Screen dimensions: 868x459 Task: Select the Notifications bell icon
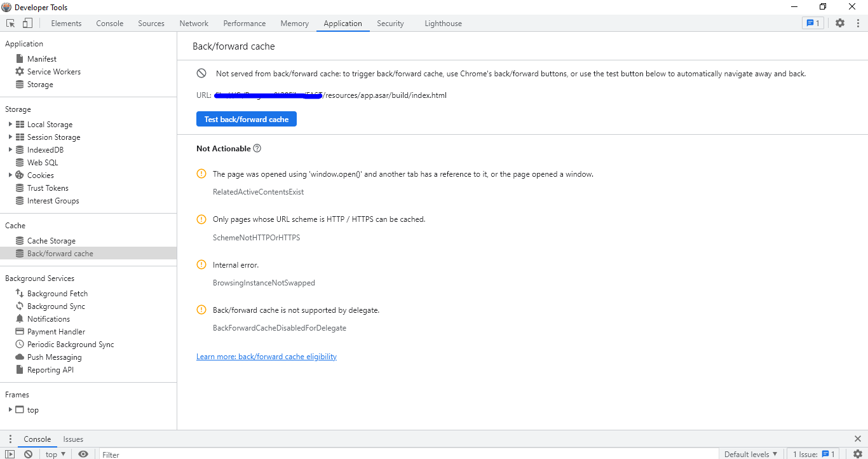[x=20, y=319]
